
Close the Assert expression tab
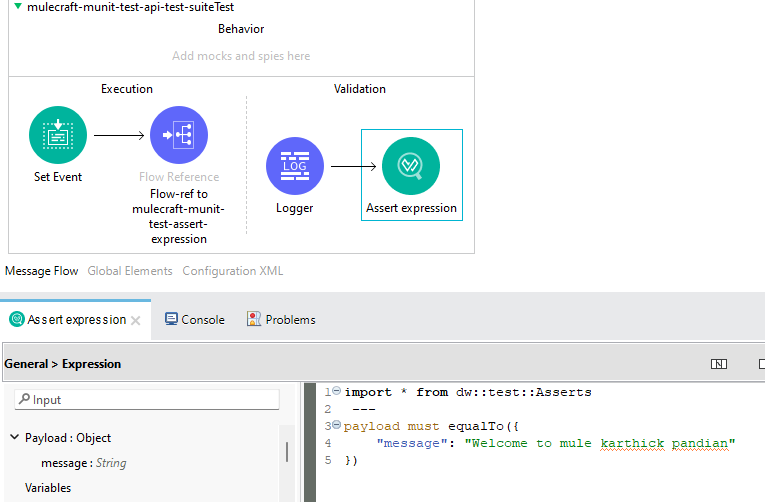[135, 320]
